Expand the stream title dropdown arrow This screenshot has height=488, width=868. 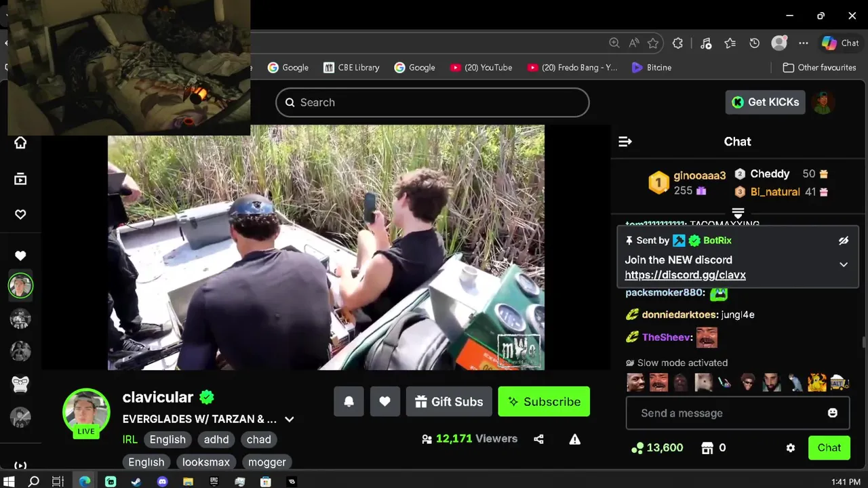[x=290, y=420]
